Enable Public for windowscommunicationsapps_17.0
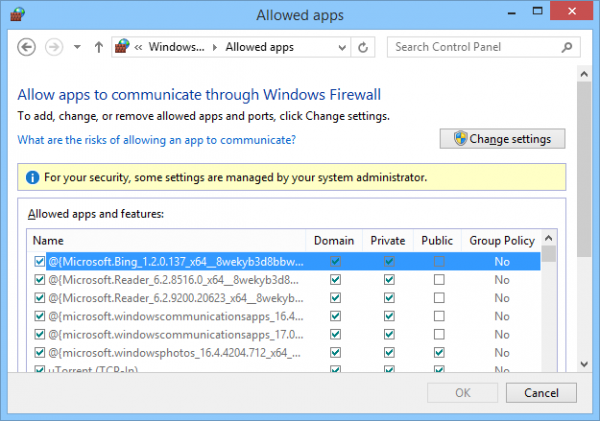Viewport: 600px width, 421px height. [439, 335]
